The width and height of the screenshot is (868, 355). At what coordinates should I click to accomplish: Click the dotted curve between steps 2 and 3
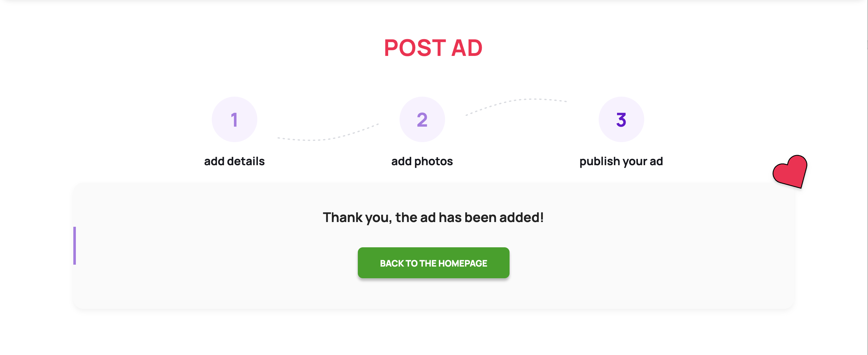[516, 106]
